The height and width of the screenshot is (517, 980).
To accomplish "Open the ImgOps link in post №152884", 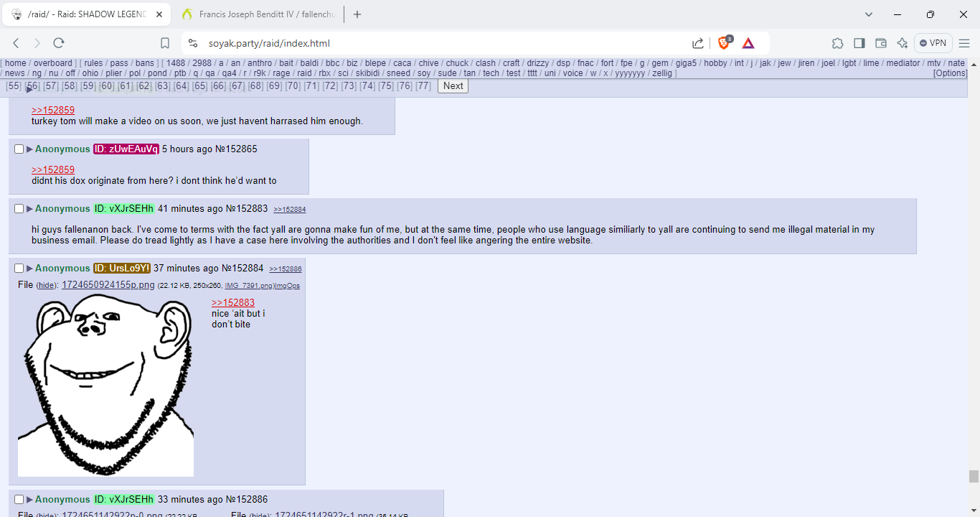I will 288,286.
